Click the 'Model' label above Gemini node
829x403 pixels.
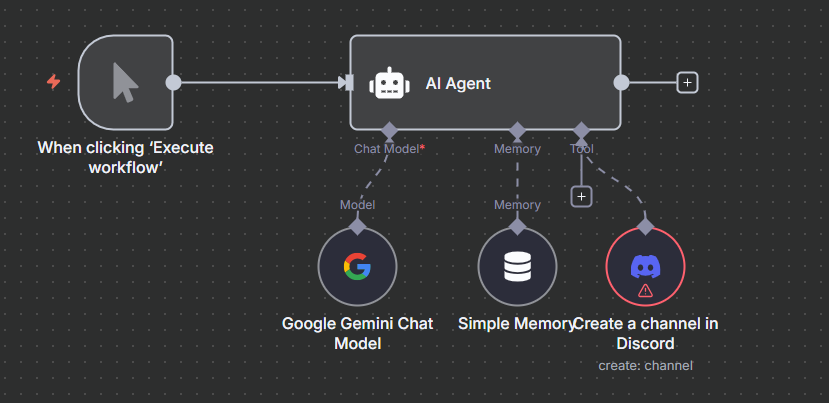coord(357,205)
